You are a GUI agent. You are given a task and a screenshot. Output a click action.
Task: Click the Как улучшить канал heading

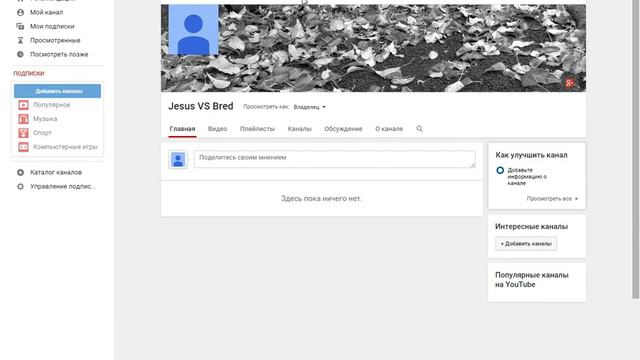pos(531,155)
